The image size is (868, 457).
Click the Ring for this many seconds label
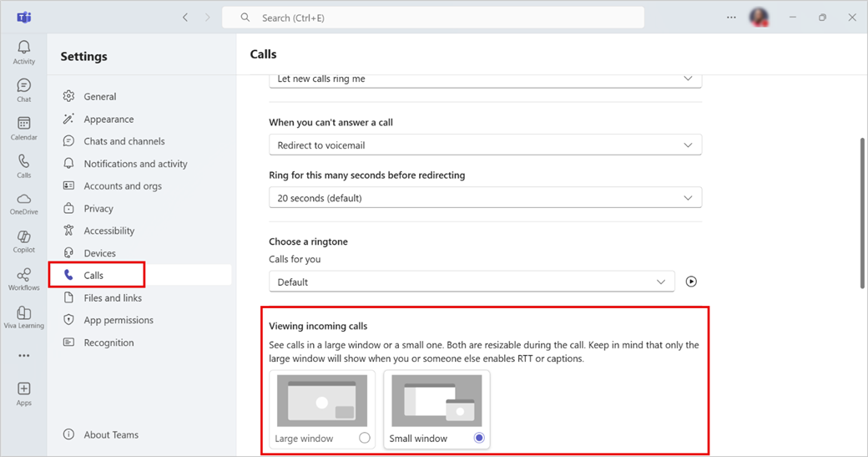point(367,175)
